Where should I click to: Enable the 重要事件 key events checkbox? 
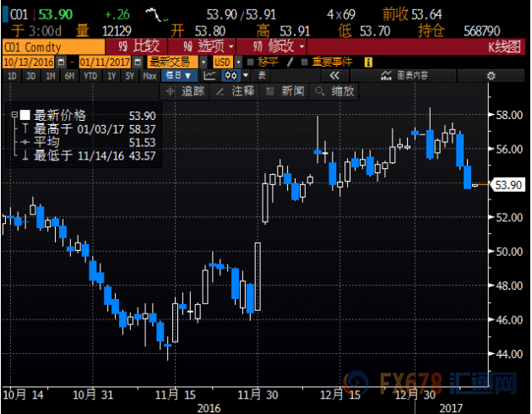click(301, 62)
